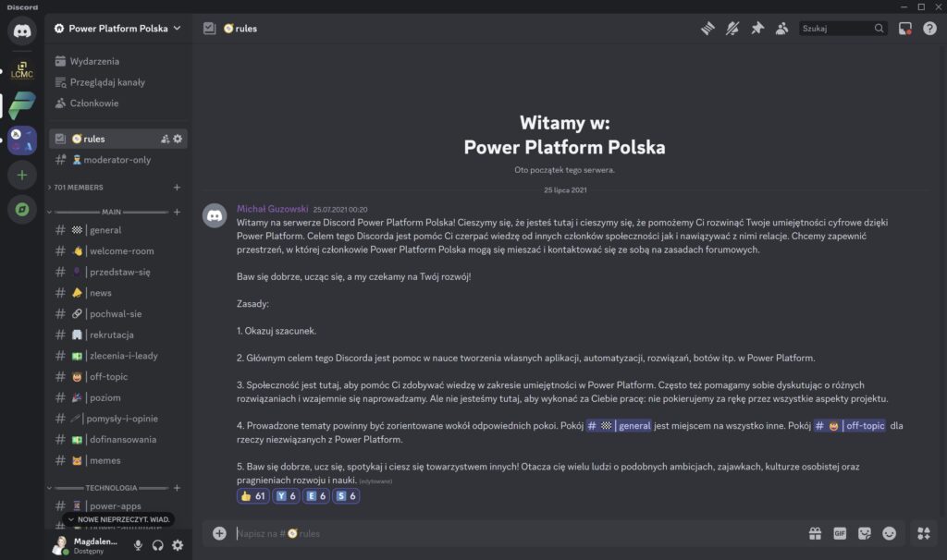Open Wydarzenia events
The image size is (947, 560).
click(117, 61)
